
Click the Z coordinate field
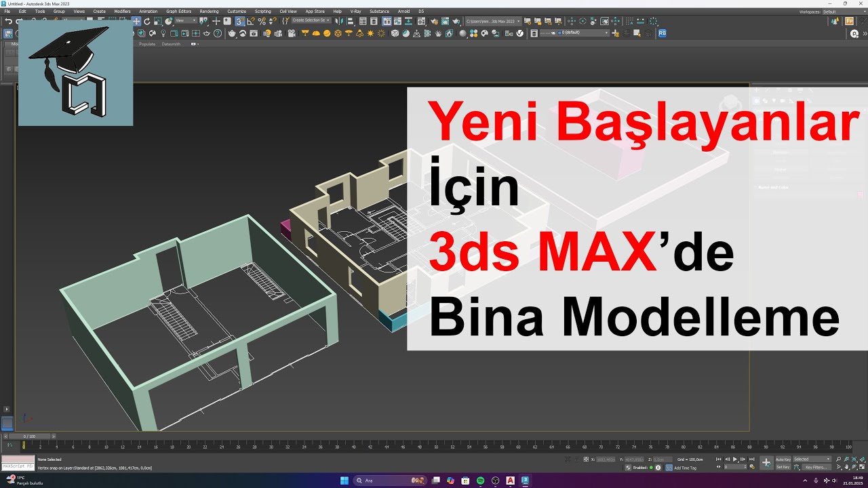663,459
